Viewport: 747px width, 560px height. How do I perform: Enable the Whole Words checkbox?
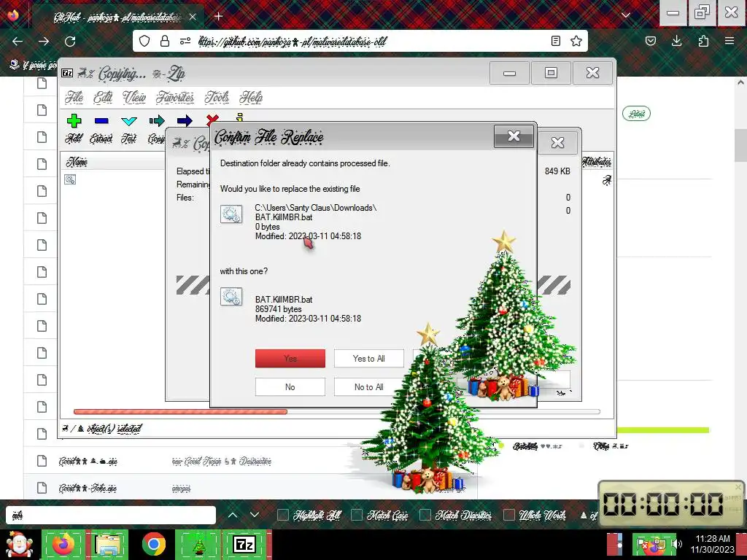click(x=508, y=515)
